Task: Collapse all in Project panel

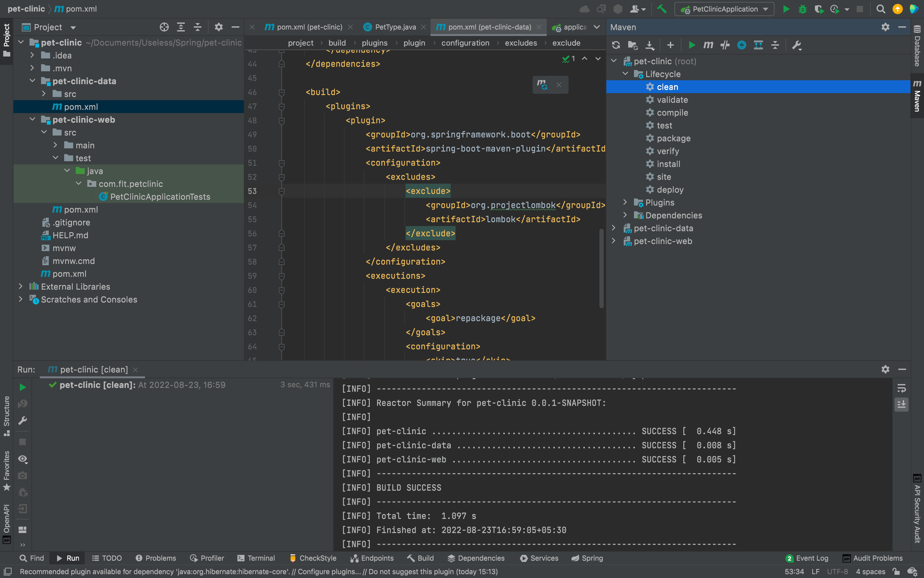Action: 198,27
